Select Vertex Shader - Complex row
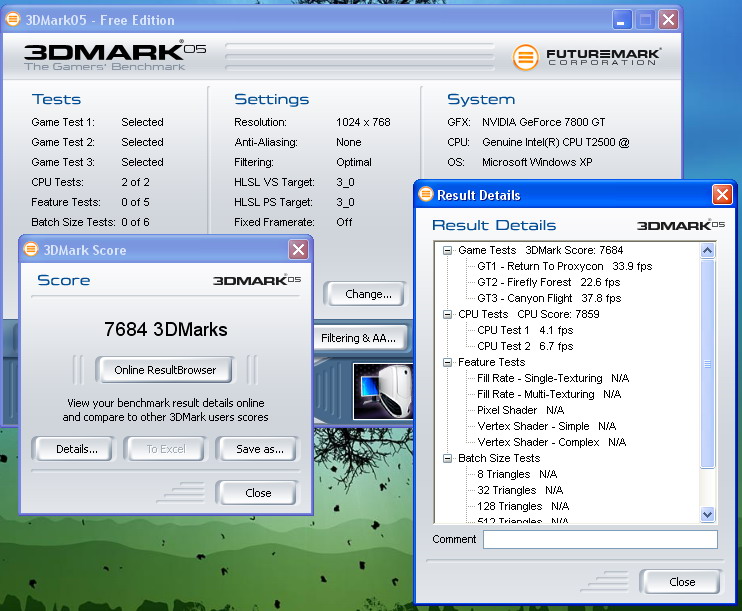Image resolution: width=742 pixels, height=611 pixels. 551,443
